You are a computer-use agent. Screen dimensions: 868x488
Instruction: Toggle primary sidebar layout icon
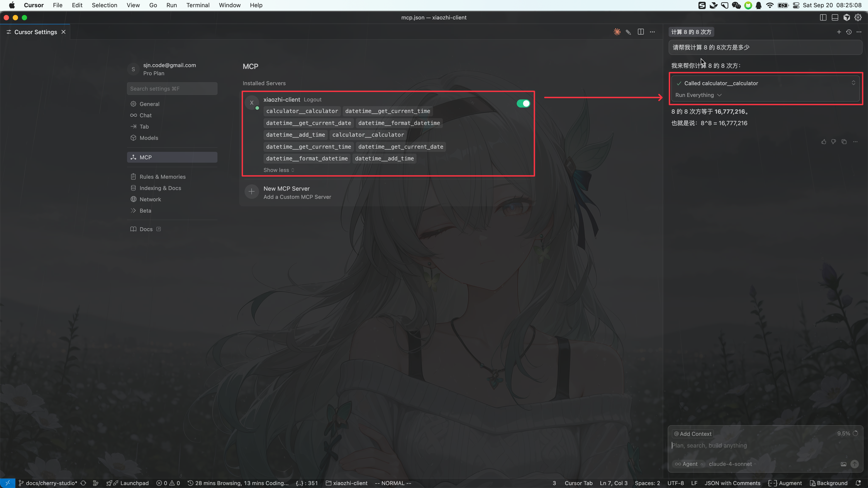[823, 18]
